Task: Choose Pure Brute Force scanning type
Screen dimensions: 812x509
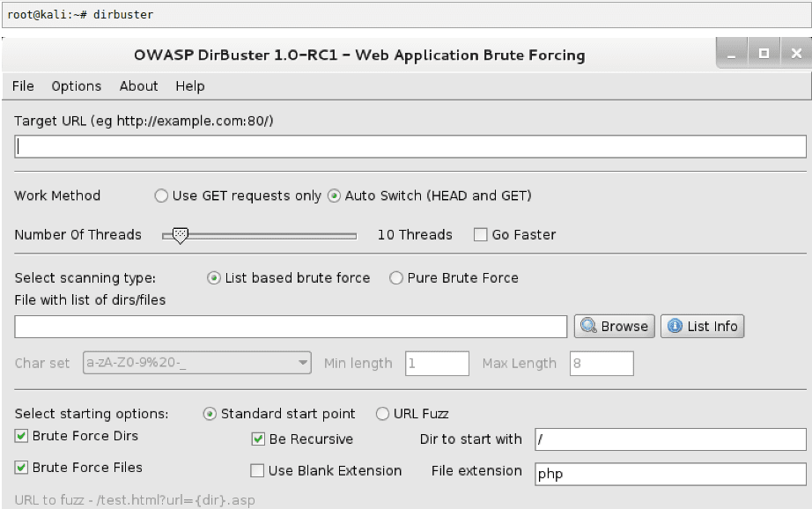Action: pyautogui.click(x=396, y=278)
